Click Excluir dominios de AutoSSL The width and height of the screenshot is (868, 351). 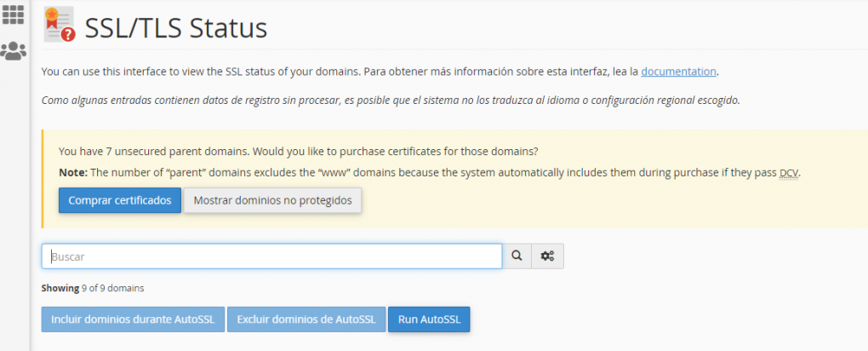click(306, 319)
